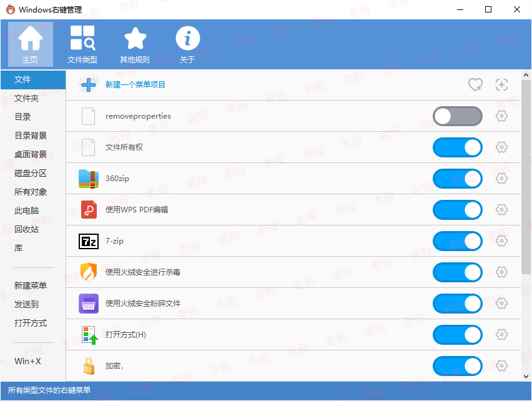
Task: Open Win+X in the sidebar
Action: [33, 361]
